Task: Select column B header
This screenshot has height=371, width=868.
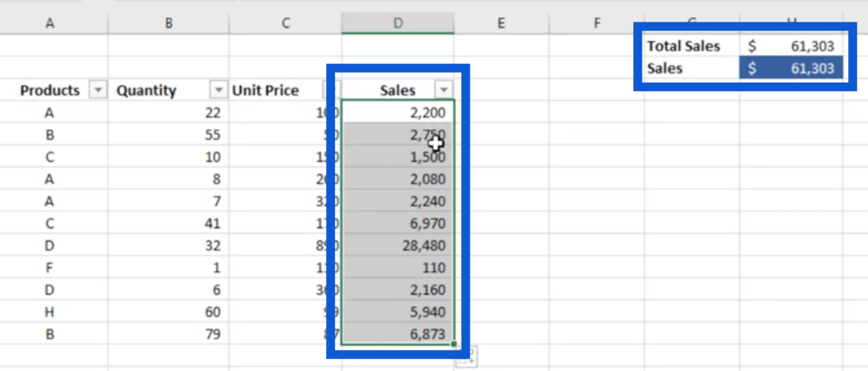Action: pyautogui.click(x=169, y=23)
